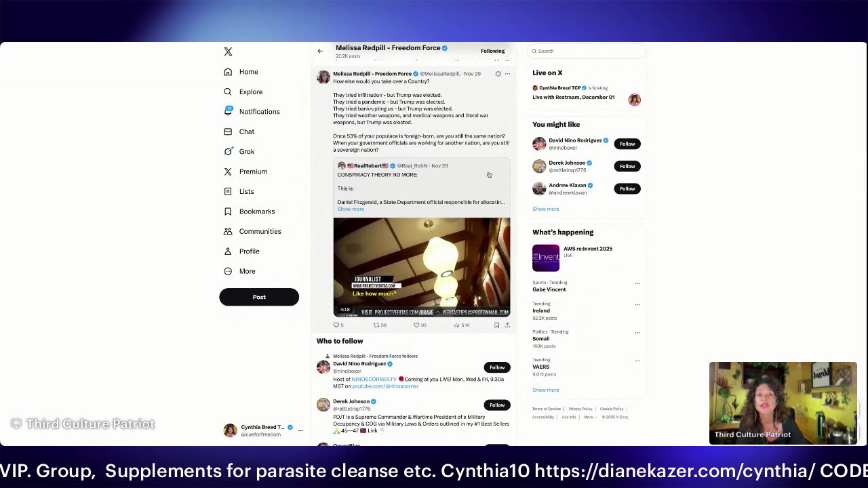The width and height of the screenshot is (868, 488).
Task: Share the post icon
Action: [507, 325]
